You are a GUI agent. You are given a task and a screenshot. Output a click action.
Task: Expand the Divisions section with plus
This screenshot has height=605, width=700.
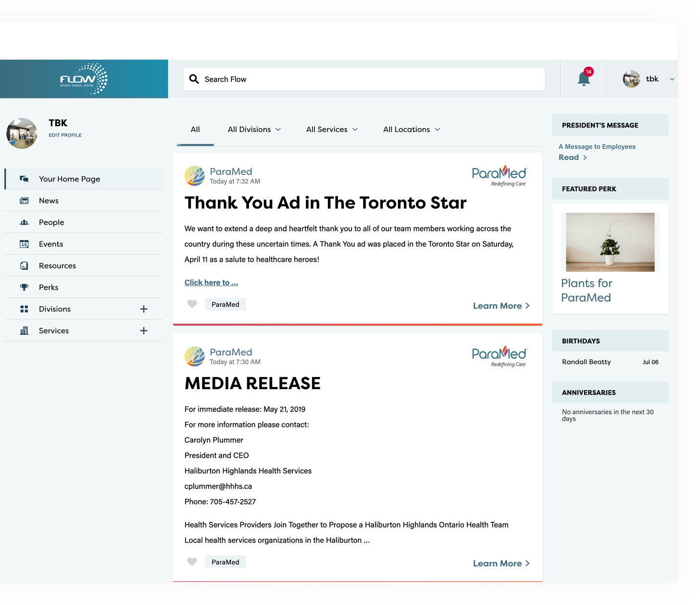144,309
